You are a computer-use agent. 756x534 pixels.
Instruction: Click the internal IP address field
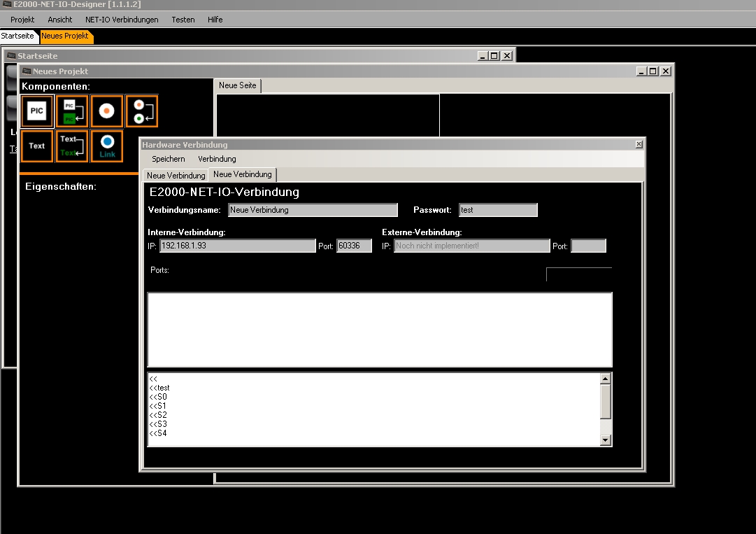238,246
